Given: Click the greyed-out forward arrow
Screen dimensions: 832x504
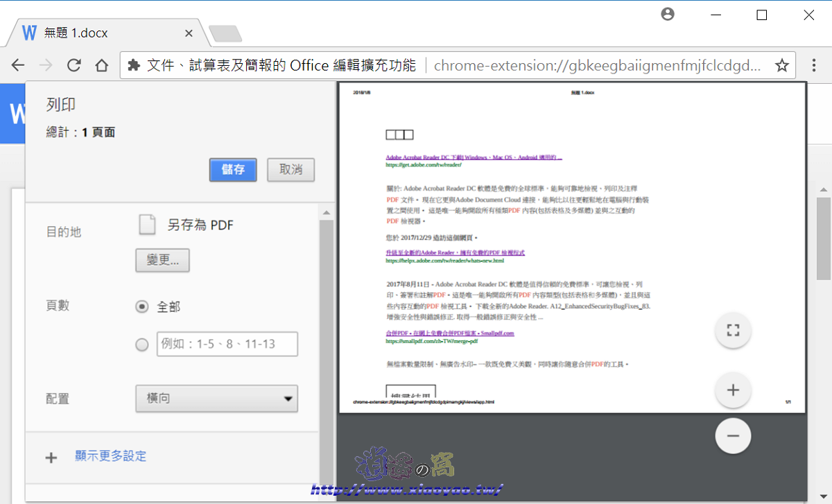Looking at the screenshot, I should [46, 65].
